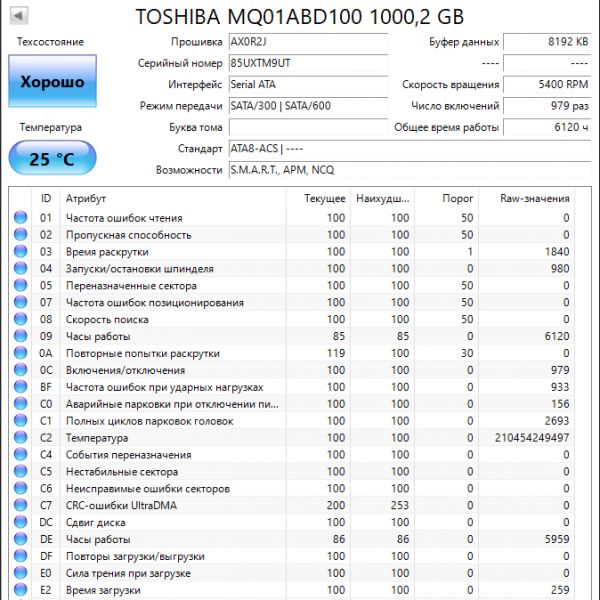Click the rotation speed value 5400 RPM
Viewport: 600px width, 600px height.
tap(547, 85)
